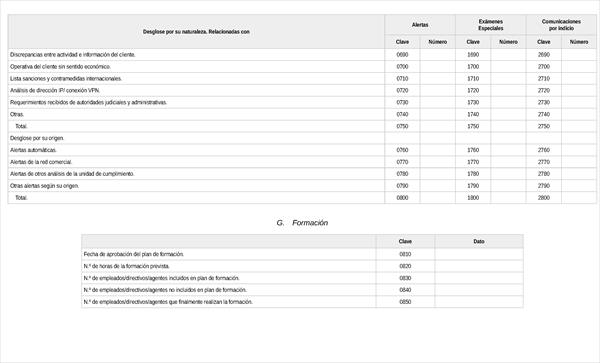Click the Alertas column header
This screenshot has height=363, width=600.
coord(420,25)
